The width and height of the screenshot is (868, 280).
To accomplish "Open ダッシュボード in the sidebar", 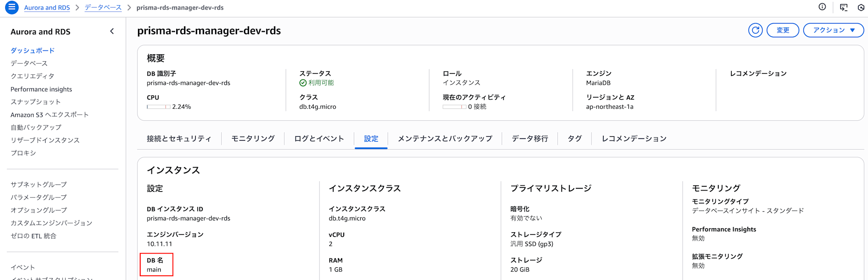I will [33, 51].
